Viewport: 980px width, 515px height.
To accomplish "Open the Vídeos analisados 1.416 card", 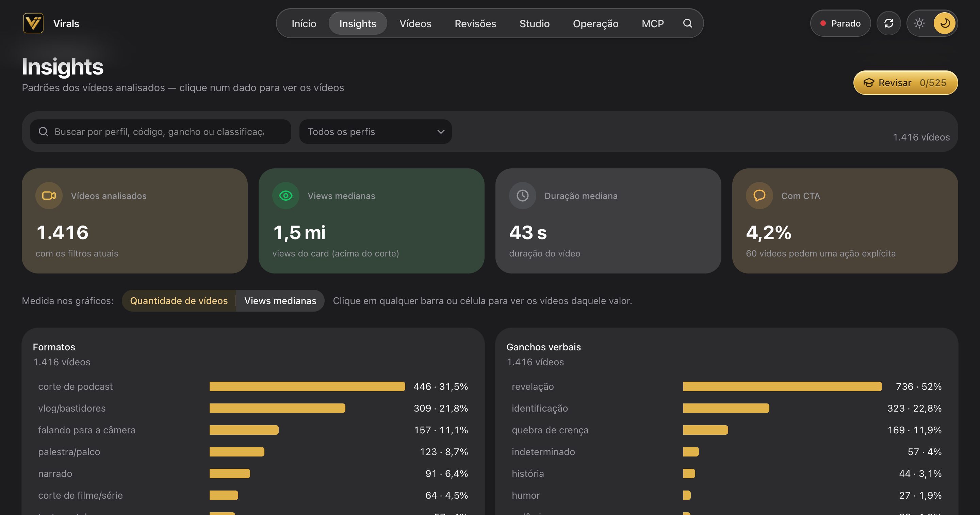I will tap(135, 221).
